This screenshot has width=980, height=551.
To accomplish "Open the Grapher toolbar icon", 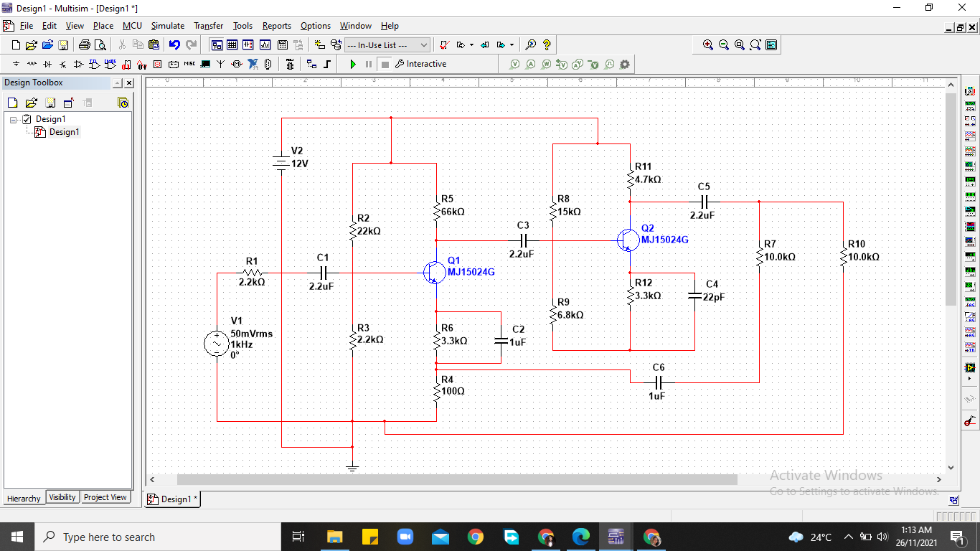I will pos(265,45).
